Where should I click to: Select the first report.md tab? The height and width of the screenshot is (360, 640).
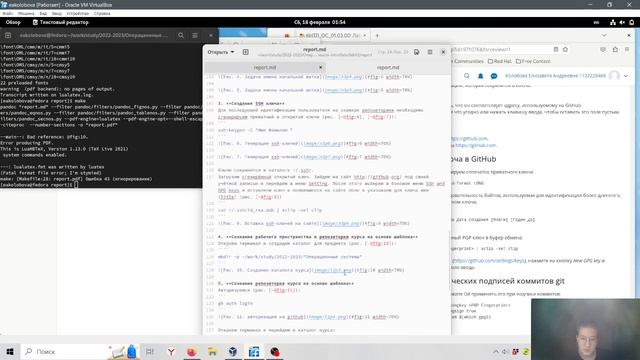pos(264,67)
